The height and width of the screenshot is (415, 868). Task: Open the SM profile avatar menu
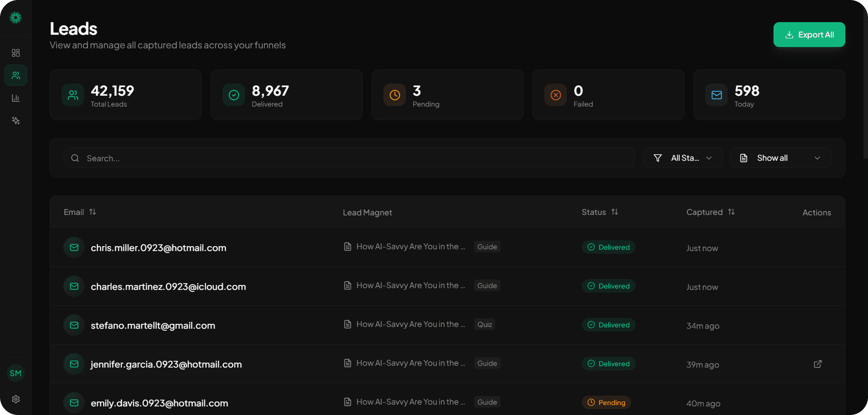pos(15,373)
